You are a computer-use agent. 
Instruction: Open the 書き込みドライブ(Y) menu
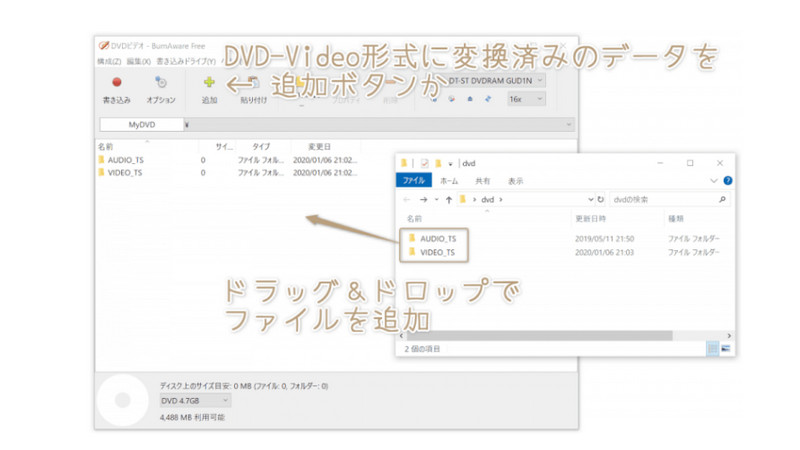pyautogui.click(x=186, y=61)
